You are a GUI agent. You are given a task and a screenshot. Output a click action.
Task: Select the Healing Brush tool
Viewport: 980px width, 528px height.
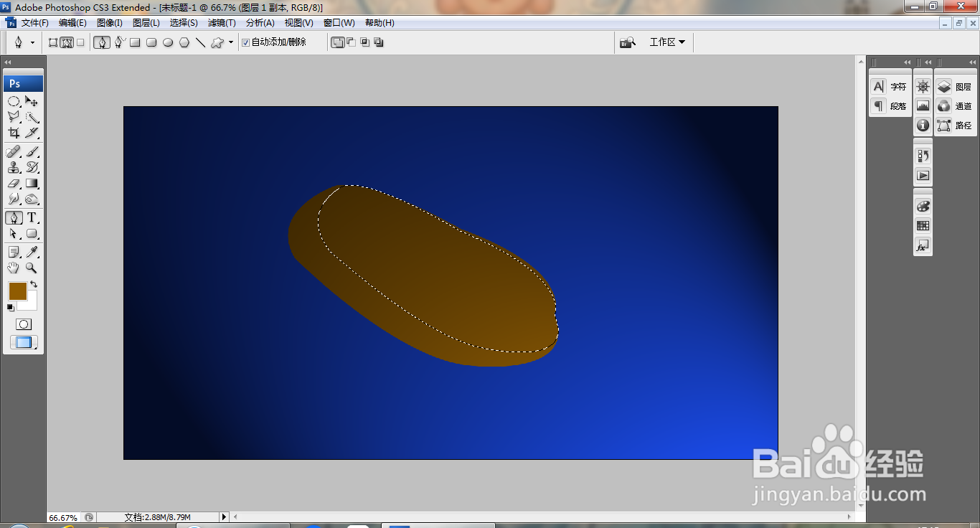[14, 151]
